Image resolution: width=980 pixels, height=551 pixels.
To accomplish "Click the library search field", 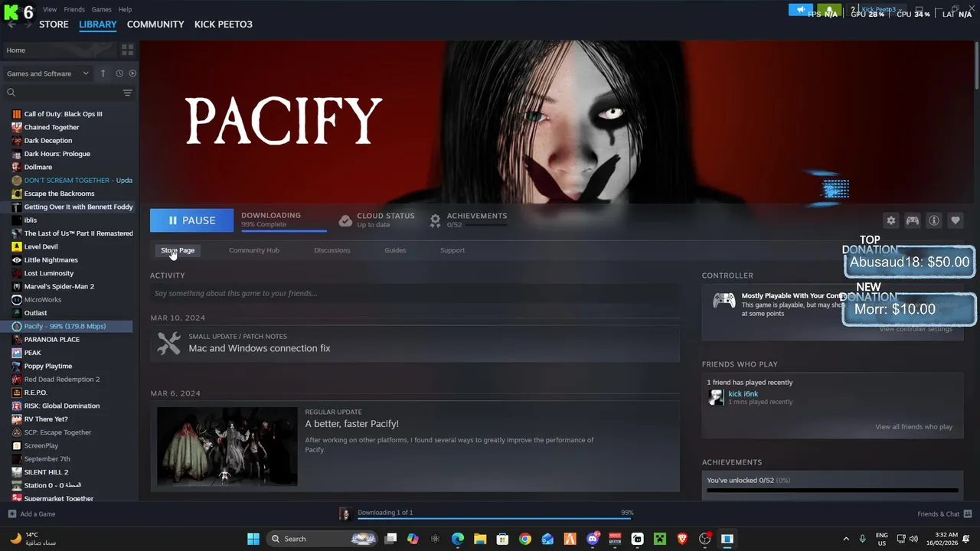I will tap(63, 93).
